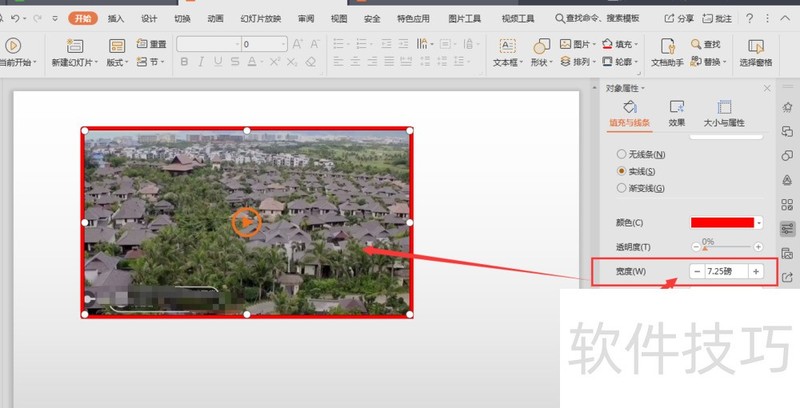Viewport: 800px width, 408px height.
Task: Click the Reset (重置) button
Action: [152, 44]
